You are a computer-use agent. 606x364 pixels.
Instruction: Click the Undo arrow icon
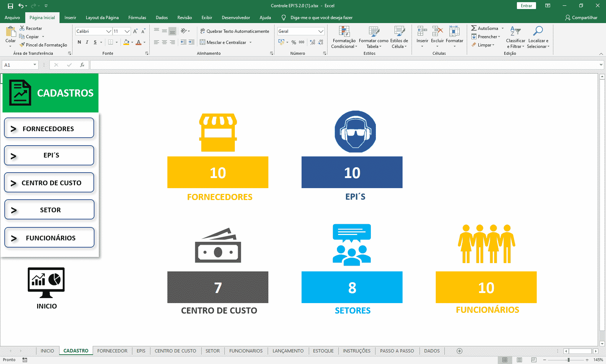(21, 6)
